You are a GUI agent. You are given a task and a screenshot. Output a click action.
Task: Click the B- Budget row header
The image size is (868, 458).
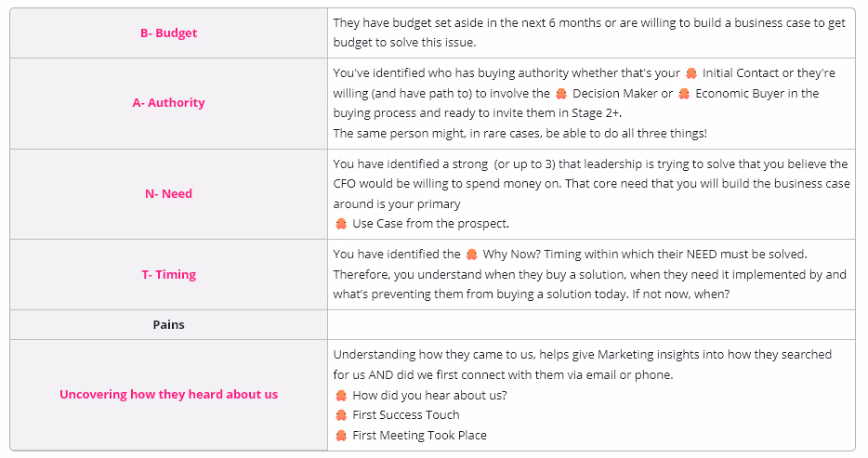pos(168,33)
